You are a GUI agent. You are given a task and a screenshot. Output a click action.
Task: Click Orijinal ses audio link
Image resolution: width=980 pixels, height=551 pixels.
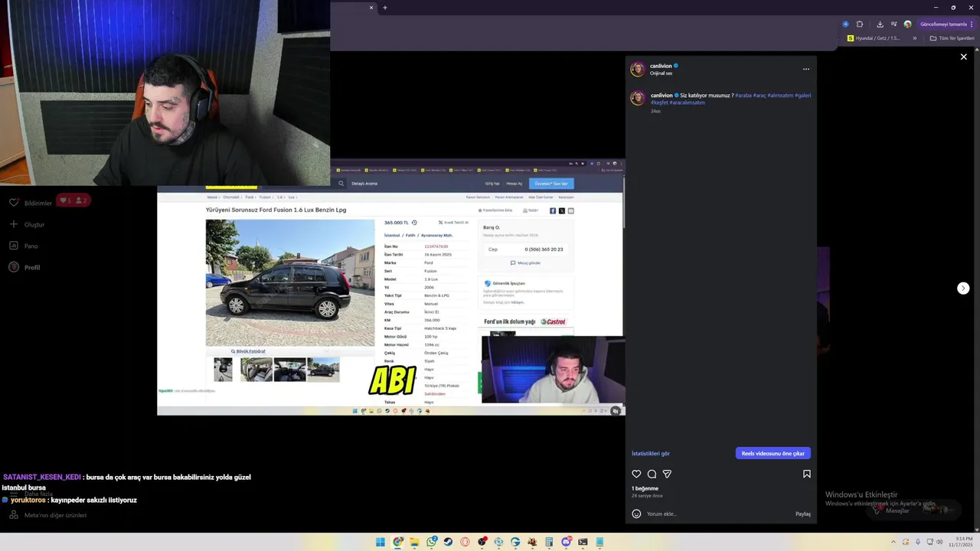click(661, 73)
